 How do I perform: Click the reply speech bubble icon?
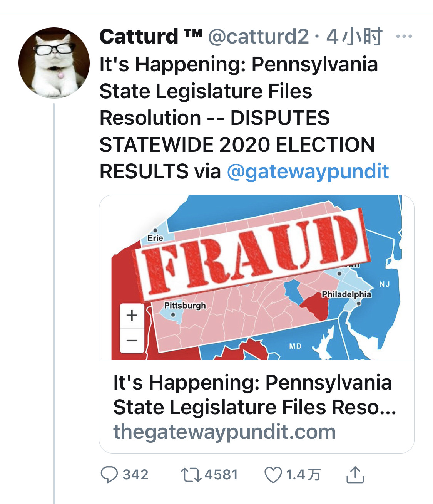[109, 475]
